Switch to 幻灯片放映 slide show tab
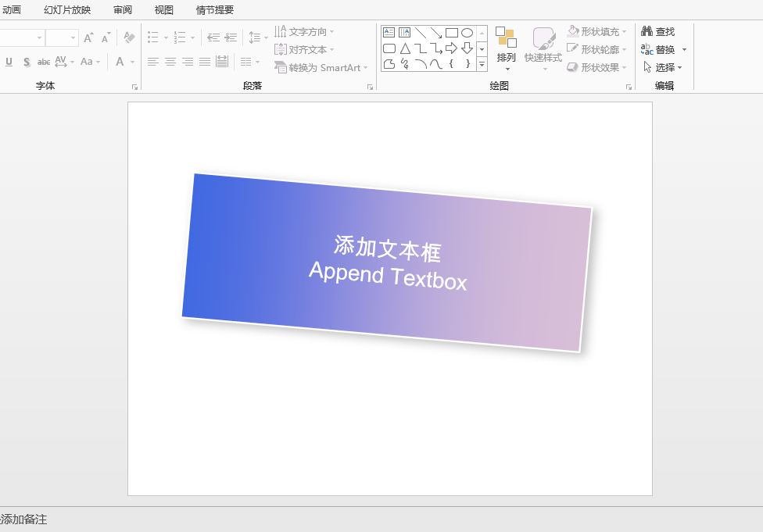The height and width of the screenshot is (532, 763). point(67,9)
